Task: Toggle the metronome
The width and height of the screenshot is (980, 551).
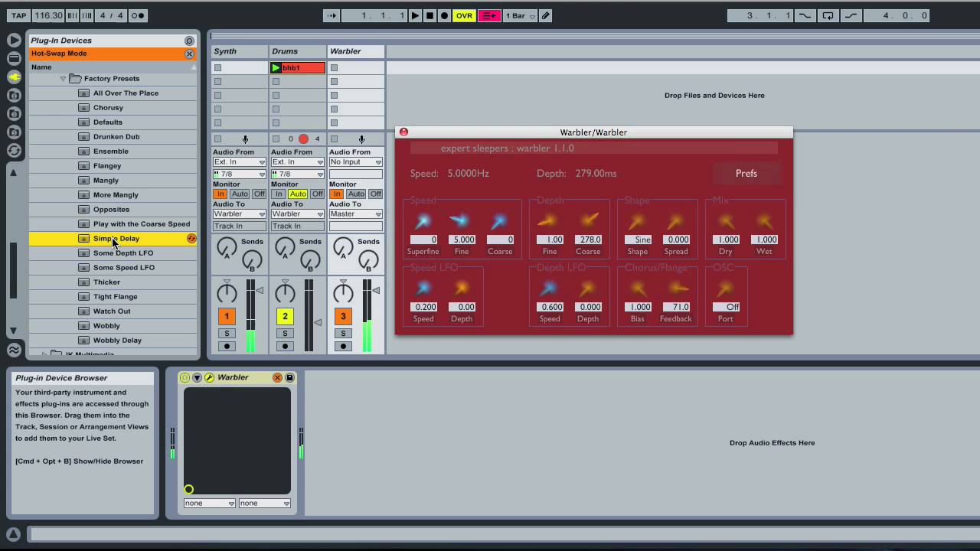Action: [x=138, y=15]
